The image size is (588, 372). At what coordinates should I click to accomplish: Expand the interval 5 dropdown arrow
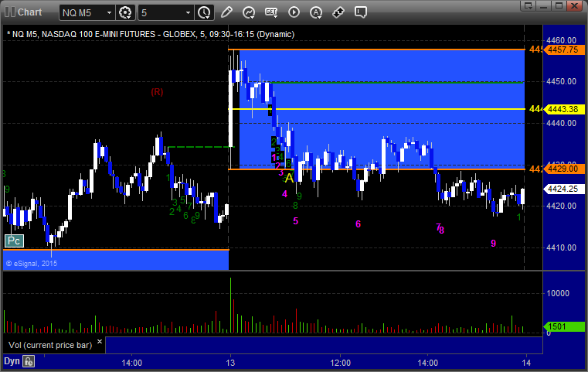point(189,13)
